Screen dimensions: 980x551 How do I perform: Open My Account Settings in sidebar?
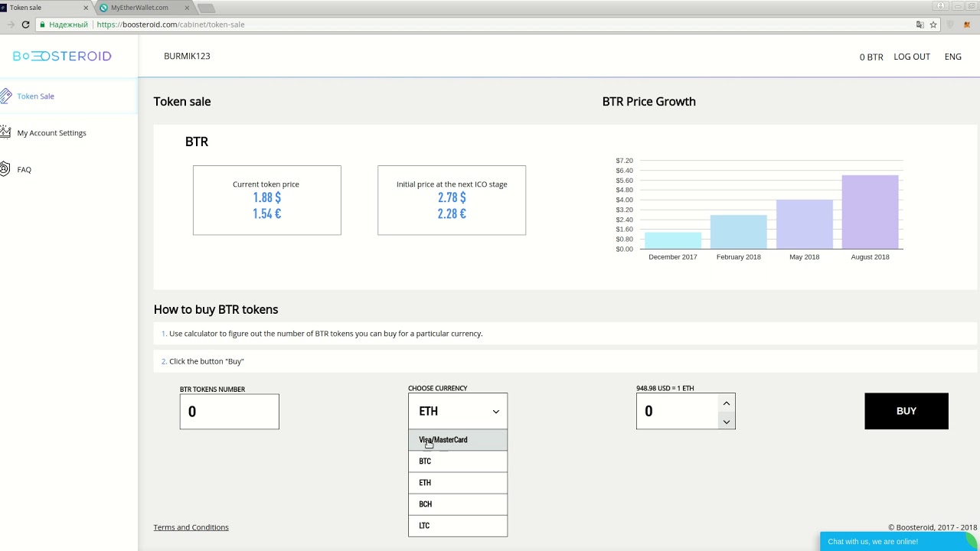coord(51,133)
